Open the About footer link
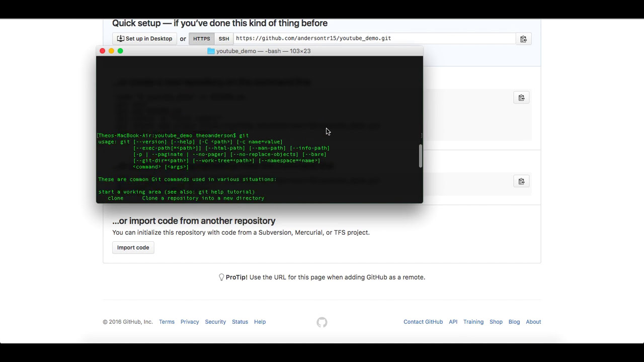Viewport: 644px width, 362px height. pos(533,322)
